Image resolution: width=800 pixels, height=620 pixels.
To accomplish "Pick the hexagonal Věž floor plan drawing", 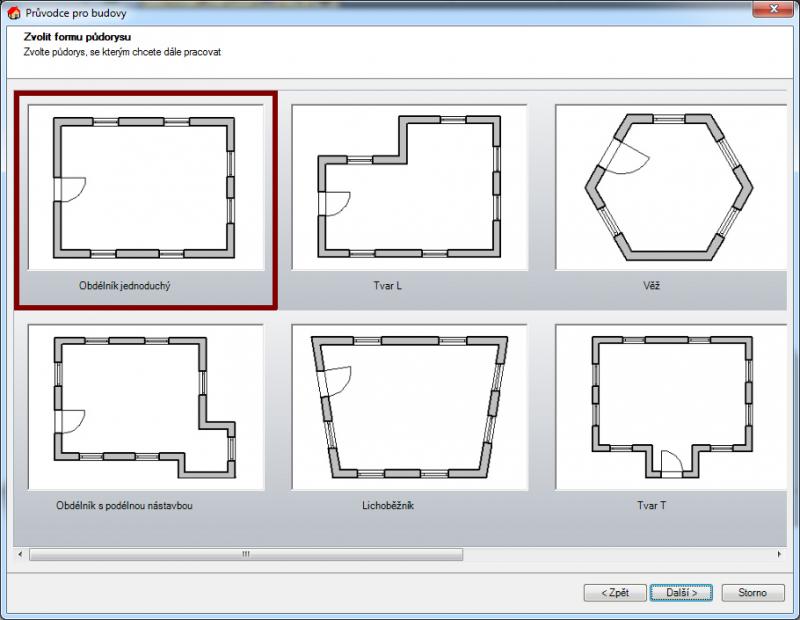I will 669,187.
